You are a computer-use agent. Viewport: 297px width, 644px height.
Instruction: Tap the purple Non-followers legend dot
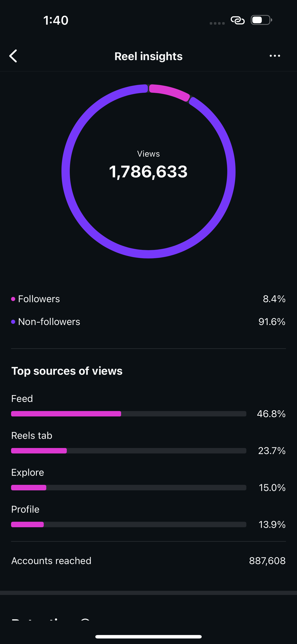coord(13,322)
